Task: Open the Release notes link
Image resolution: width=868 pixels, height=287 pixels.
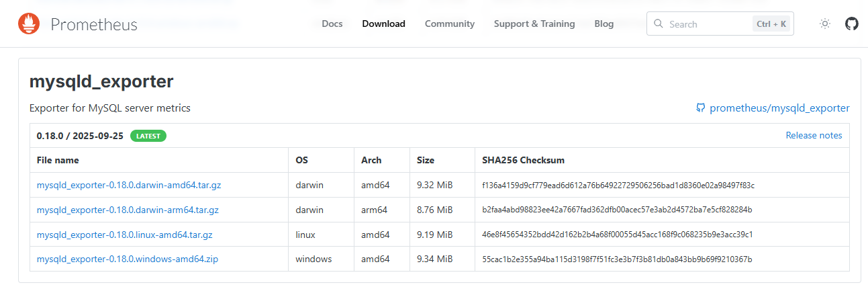Action: point(814,136)
